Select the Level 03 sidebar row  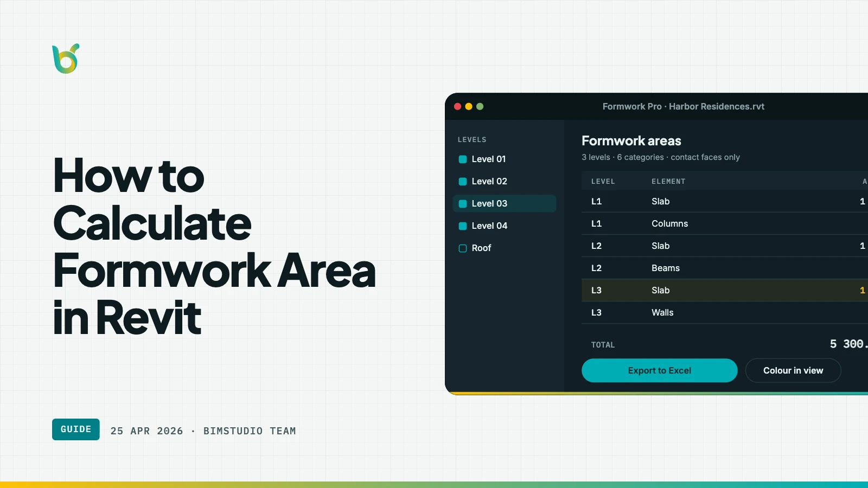(505, 203)
